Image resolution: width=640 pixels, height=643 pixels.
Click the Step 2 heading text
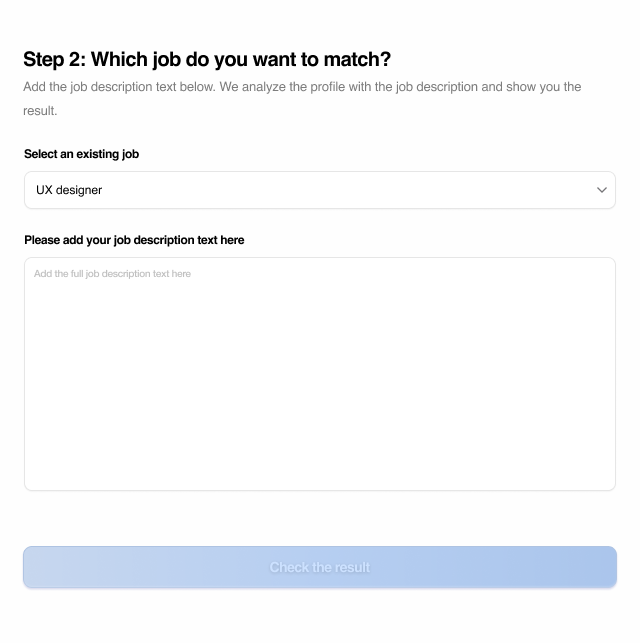tap(207, 59)
